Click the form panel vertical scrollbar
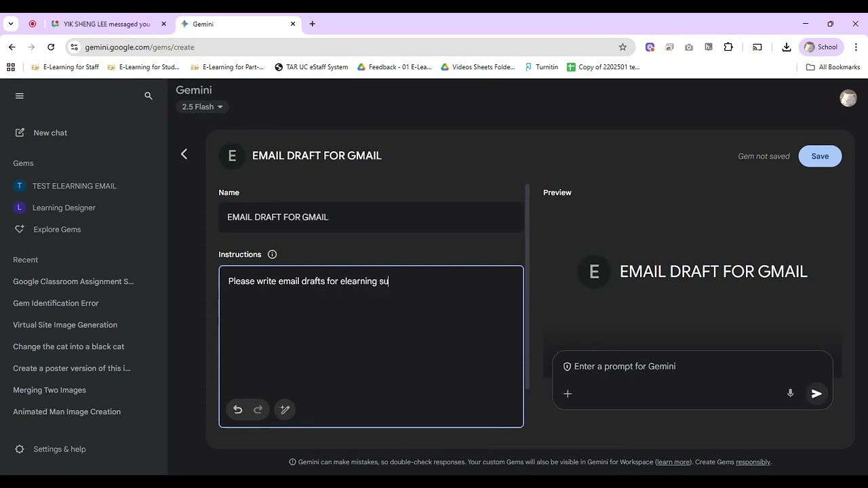Viewport: 868px width, 488px height. 528,286
